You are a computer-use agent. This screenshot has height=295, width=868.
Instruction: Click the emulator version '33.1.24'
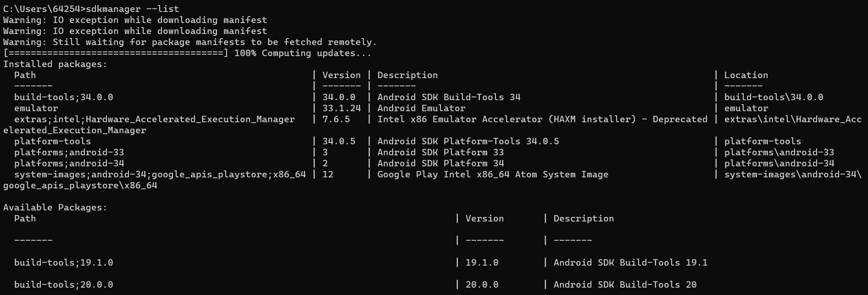click(341, 108)
